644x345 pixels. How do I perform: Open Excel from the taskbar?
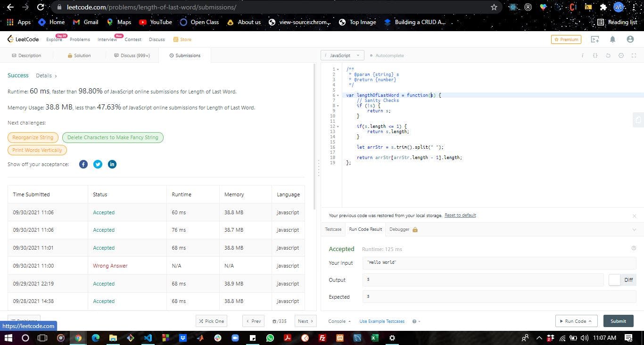(x=374, y=338)
